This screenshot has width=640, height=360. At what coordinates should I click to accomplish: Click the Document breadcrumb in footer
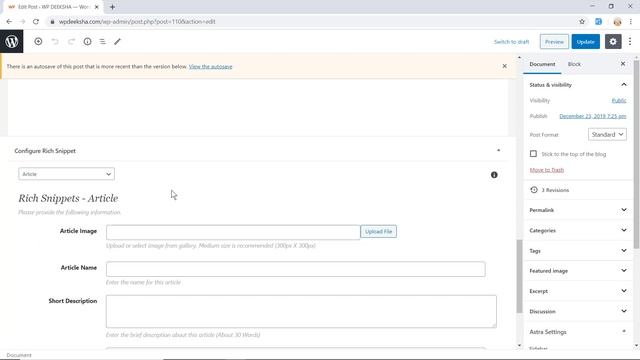pyautogui.click(x=19, y=355)
